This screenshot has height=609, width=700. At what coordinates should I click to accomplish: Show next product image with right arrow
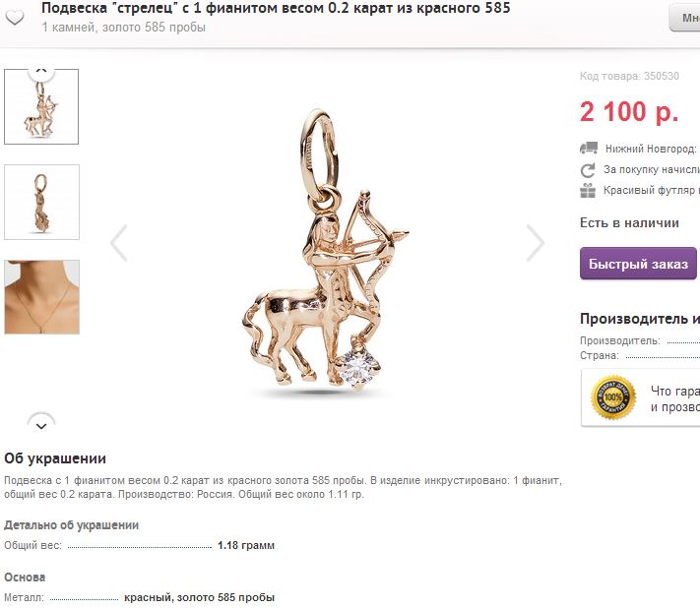[535, 243]
